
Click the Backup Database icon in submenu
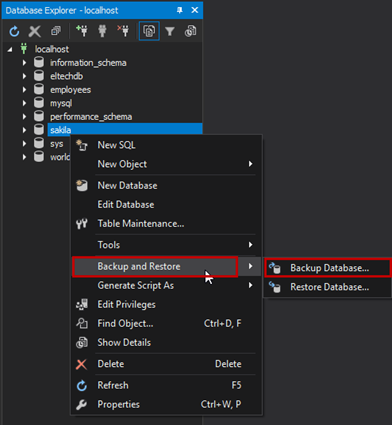(x=275, y=268)
